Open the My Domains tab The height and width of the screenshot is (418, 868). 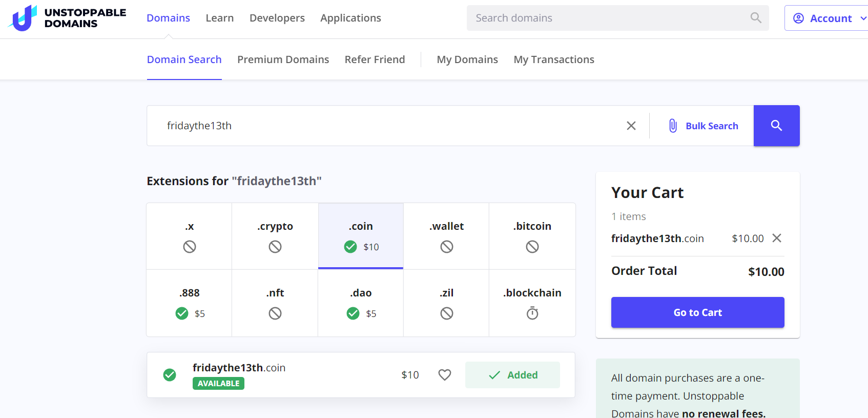467,59
